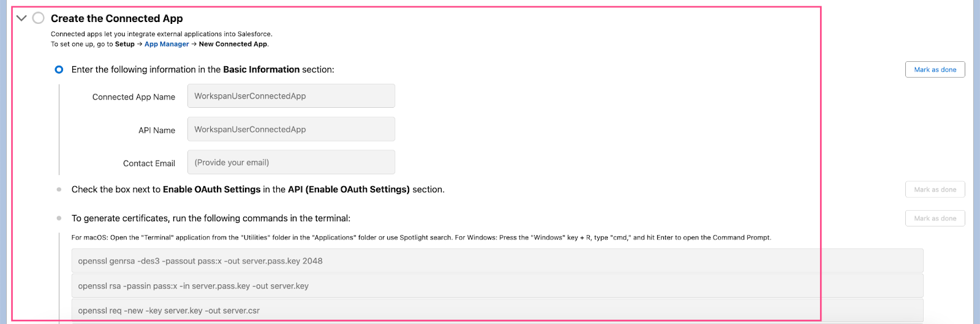This screenshot has height=324, width=980.
Task: Click the generate certificates step text
Action: [211, 219]
